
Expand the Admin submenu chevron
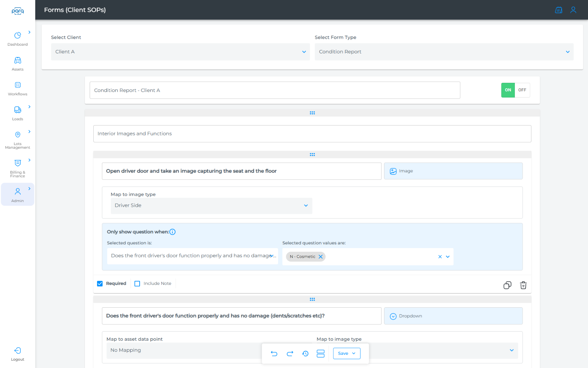click(29, 189)
